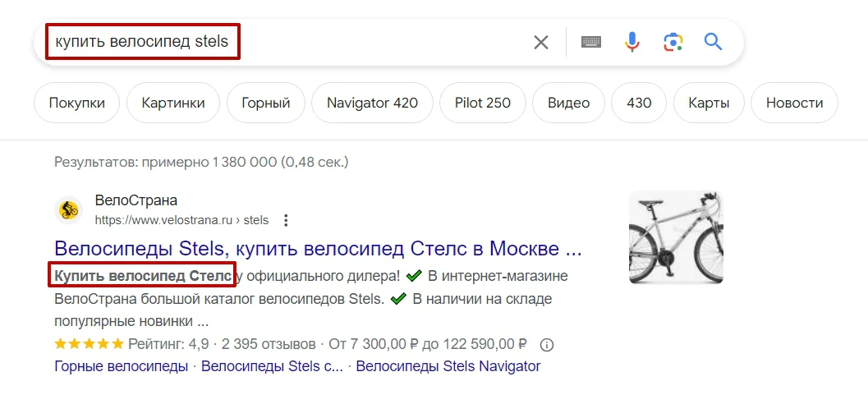Open the Велосипеды Stels result title link
This screenshot has width=868, height=395.
pos(318,248)
